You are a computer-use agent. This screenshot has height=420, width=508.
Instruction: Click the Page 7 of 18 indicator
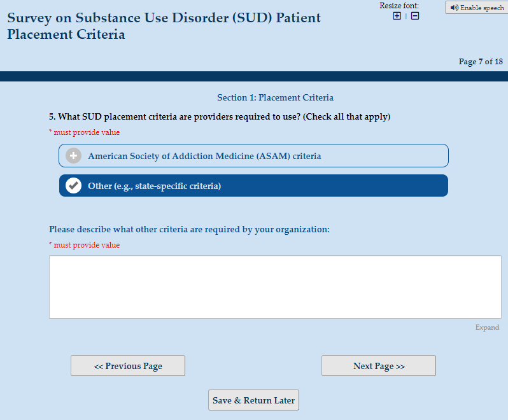point(481,62)
